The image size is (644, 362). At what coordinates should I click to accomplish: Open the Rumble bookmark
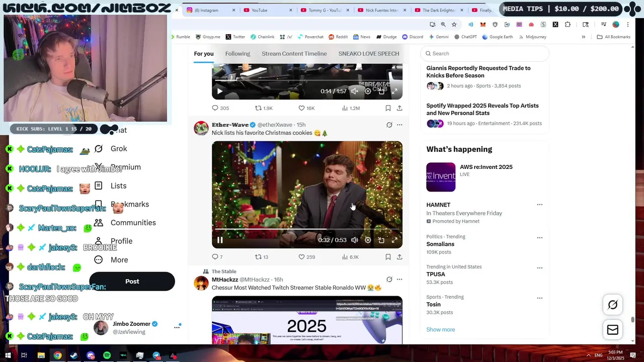coord(180,37)
